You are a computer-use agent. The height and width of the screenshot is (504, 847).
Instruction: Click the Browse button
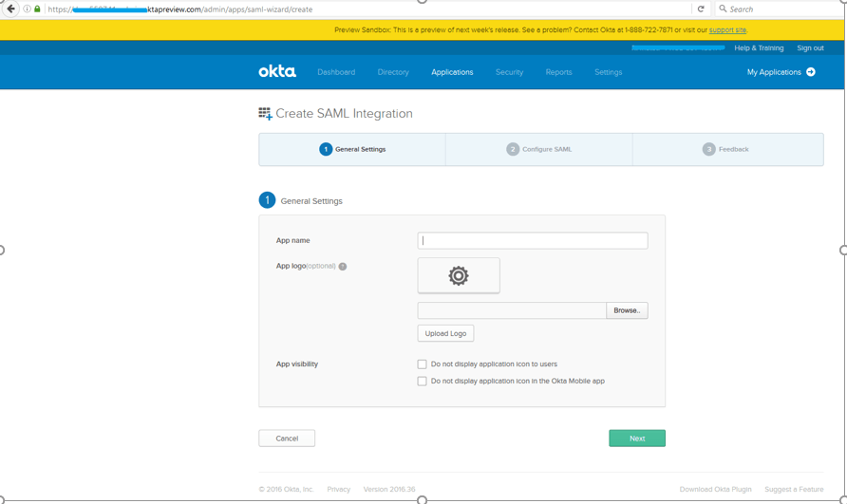pyautogui.click(x=627, y=310)
